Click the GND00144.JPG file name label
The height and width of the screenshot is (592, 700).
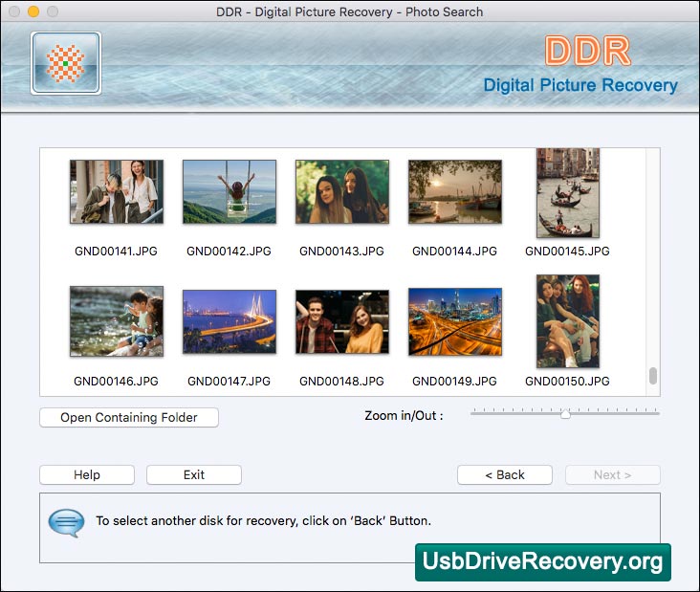(454, 251)
